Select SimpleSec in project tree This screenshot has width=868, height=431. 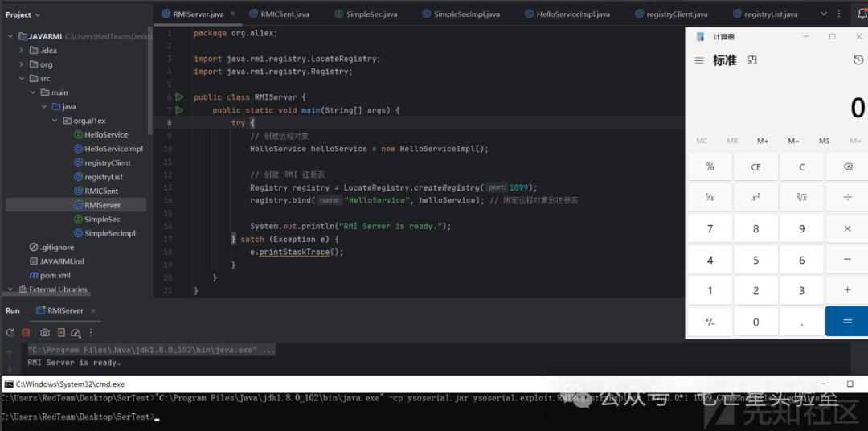[x=97, y=219]
